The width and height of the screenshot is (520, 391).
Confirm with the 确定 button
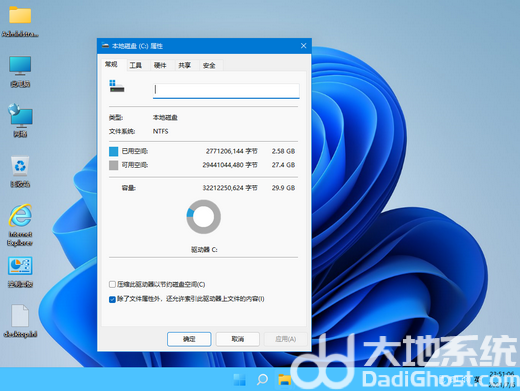point(189,339)
